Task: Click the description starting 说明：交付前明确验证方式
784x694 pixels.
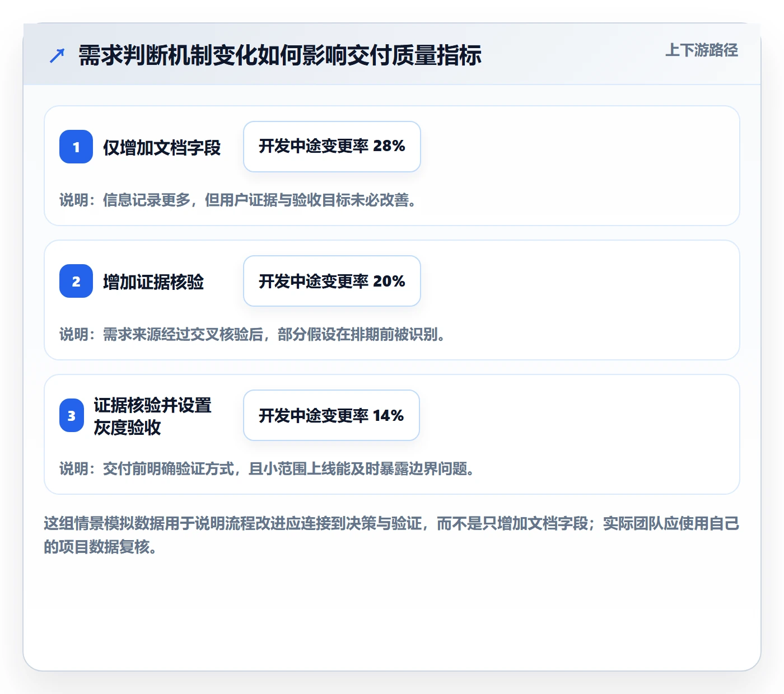Action: pyautogui.click(x=267, y=468)
